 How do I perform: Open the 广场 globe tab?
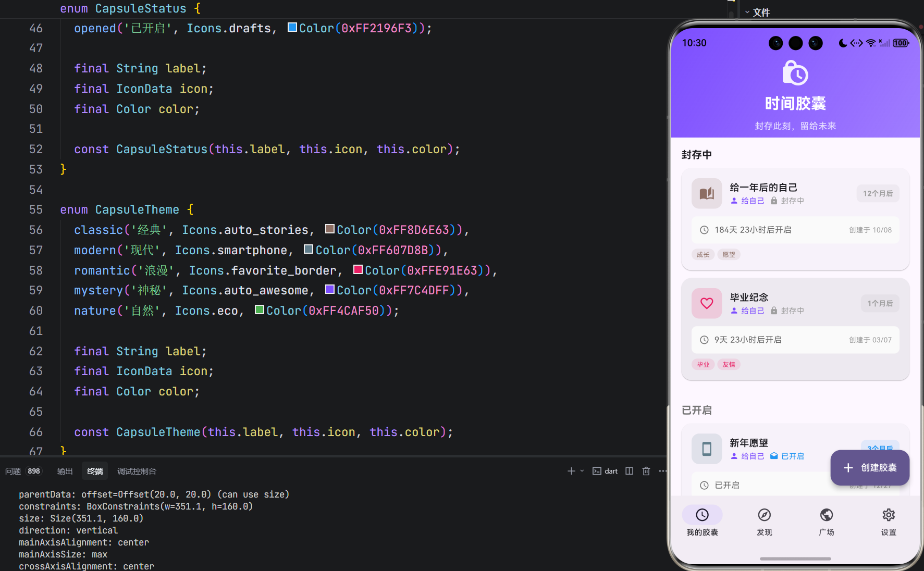pos(827,521)
